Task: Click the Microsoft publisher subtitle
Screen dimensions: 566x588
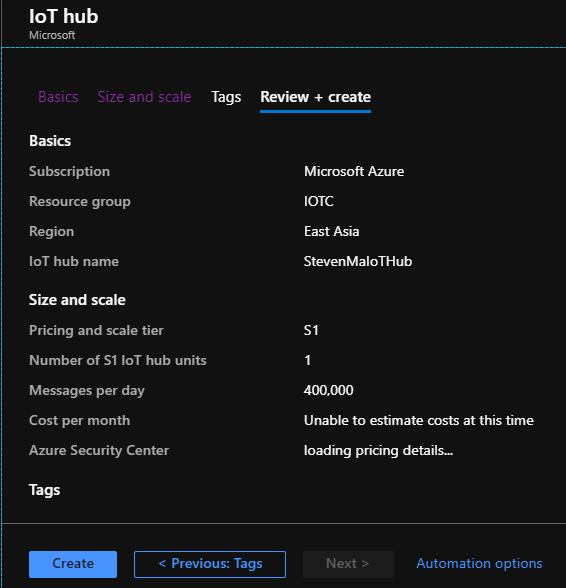Action: click(52, 35)
